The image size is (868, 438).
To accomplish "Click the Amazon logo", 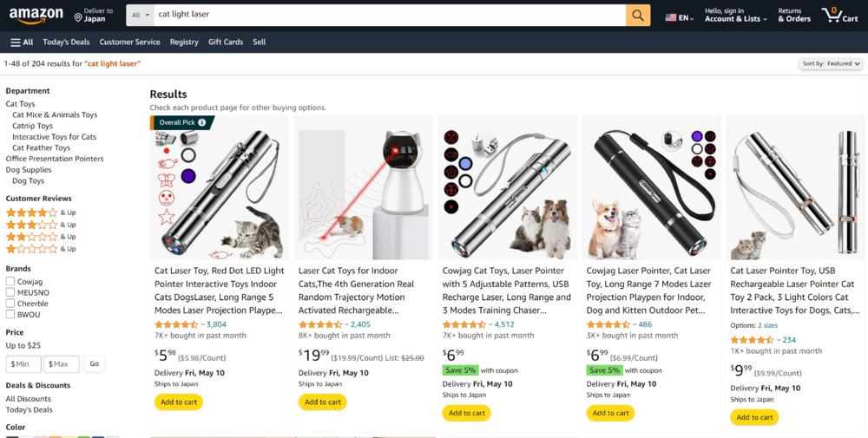I will click(36, 16).
